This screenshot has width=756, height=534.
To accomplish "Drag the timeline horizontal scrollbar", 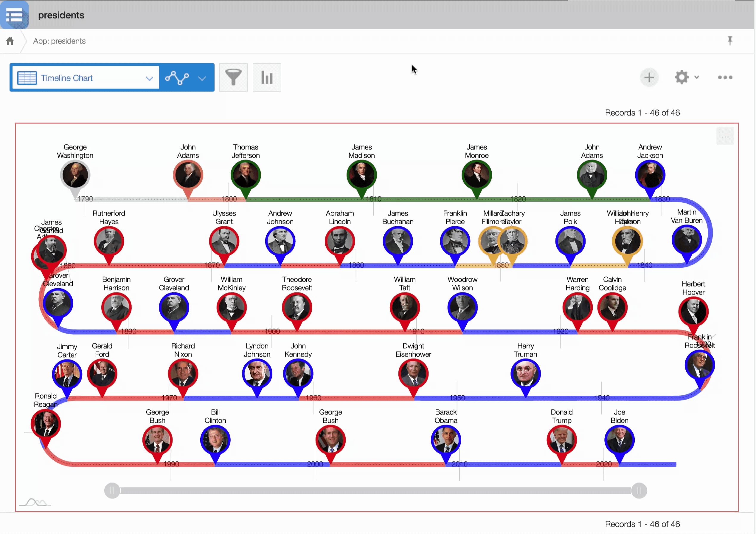I will [375, 490].
